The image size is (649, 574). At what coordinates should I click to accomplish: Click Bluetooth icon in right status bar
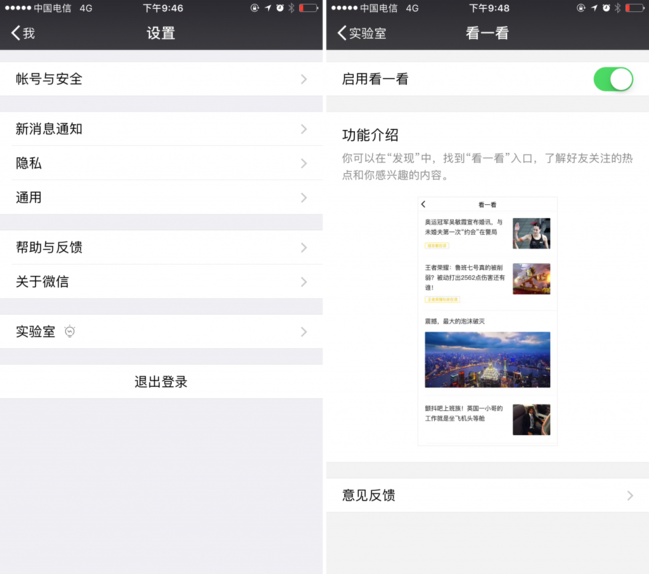pos(618,8)
